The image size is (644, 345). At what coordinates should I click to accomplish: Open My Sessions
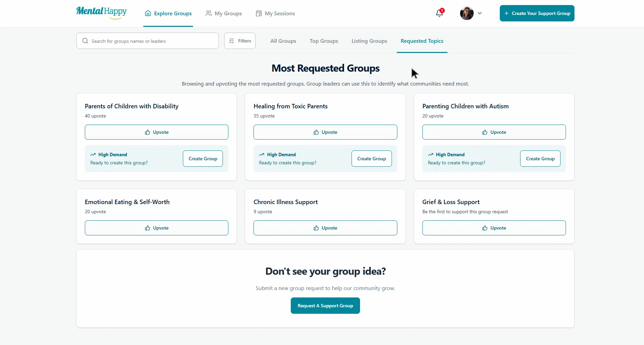coord(275,13)
